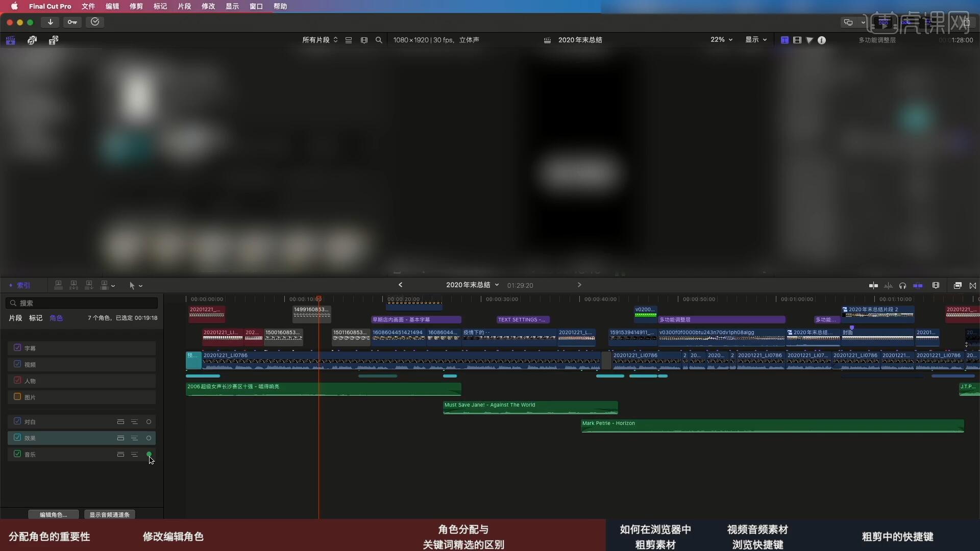Image resolution: width=980 pixels, height=551 pixels.
Task: Open the 修剪 menu
Action: (x=136, y=6)
